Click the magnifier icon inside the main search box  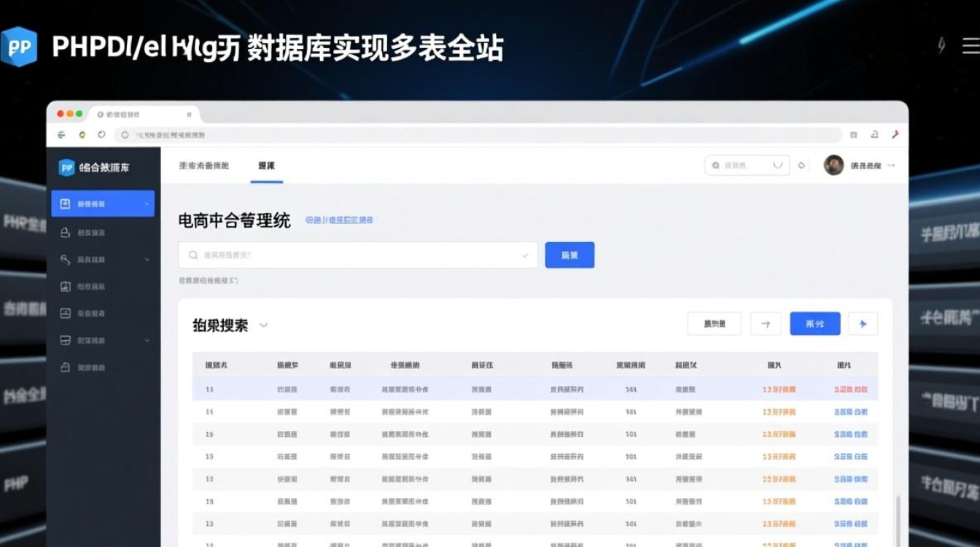click(192, 255)
